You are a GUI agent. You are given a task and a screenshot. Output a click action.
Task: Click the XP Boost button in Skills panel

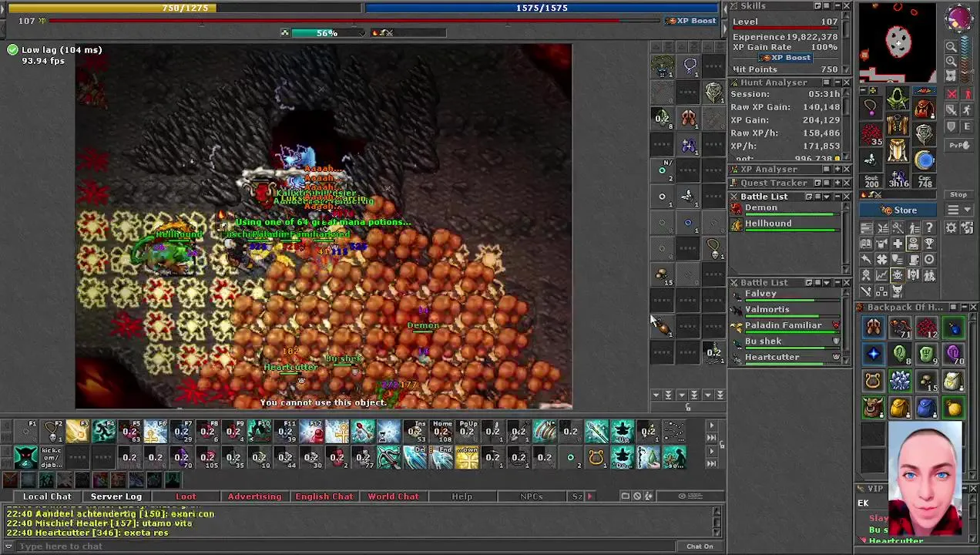pos(785,58)
